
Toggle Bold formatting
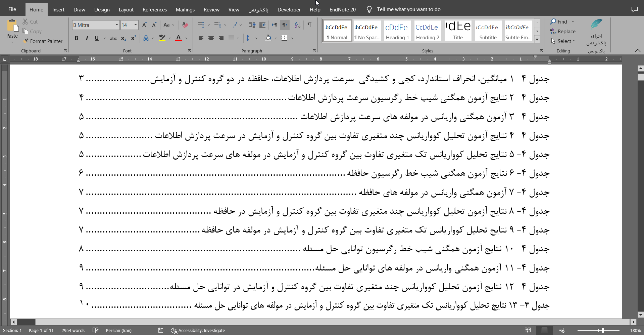(77, 38)
